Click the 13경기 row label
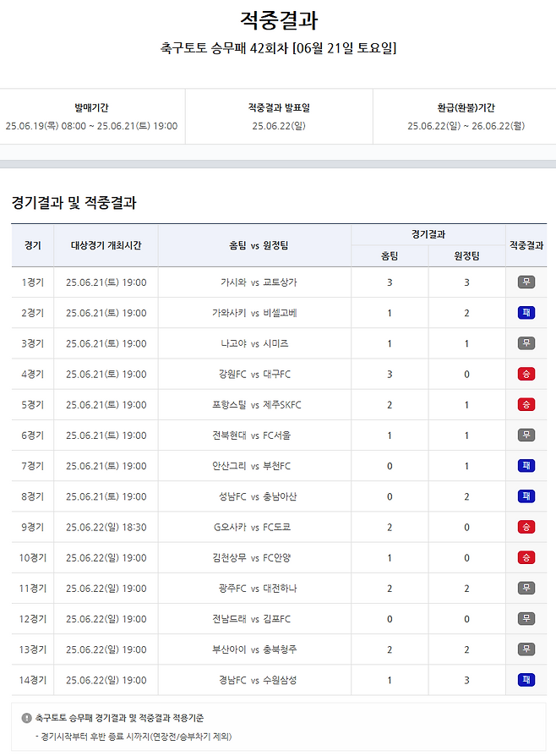Viewport: 556px width, 756px height. coord(32,649)
